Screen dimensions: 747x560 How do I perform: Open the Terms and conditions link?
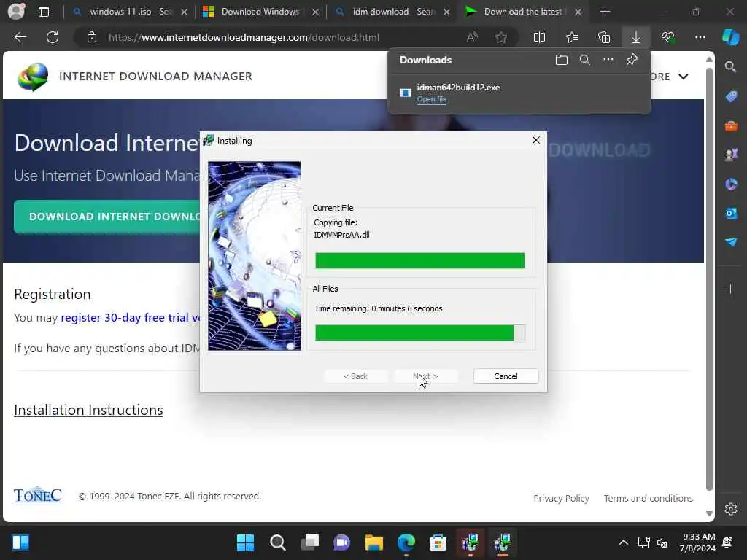pyautogui.click(x=649, y=498)
